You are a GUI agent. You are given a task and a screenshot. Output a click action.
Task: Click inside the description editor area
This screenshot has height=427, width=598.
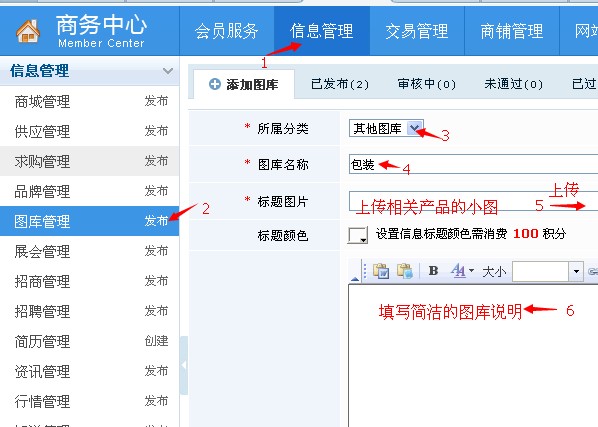[x=473, y=356]
